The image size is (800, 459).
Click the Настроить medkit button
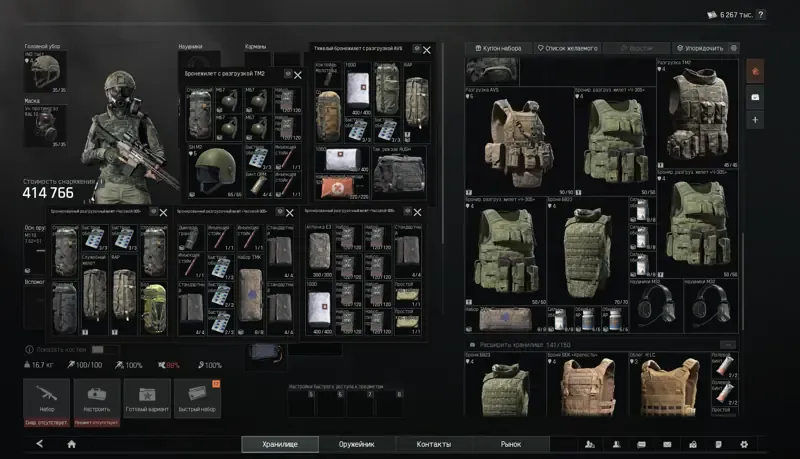(x=96, y=398)
